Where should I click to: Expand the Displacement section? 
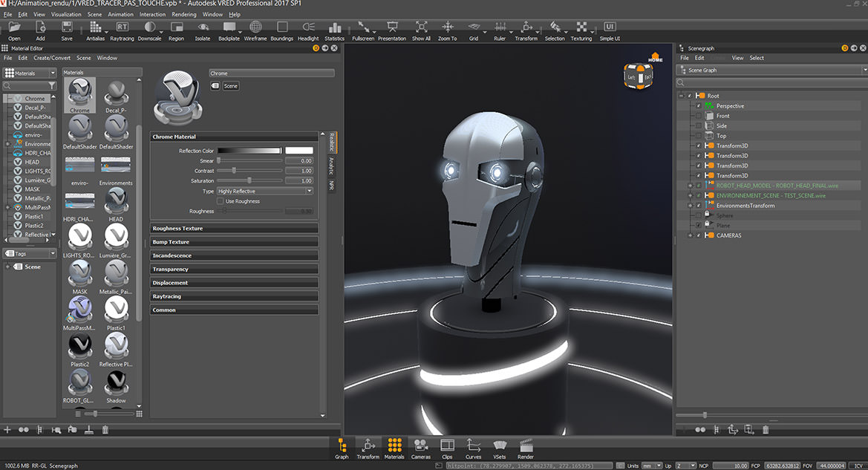click(234, 282)
